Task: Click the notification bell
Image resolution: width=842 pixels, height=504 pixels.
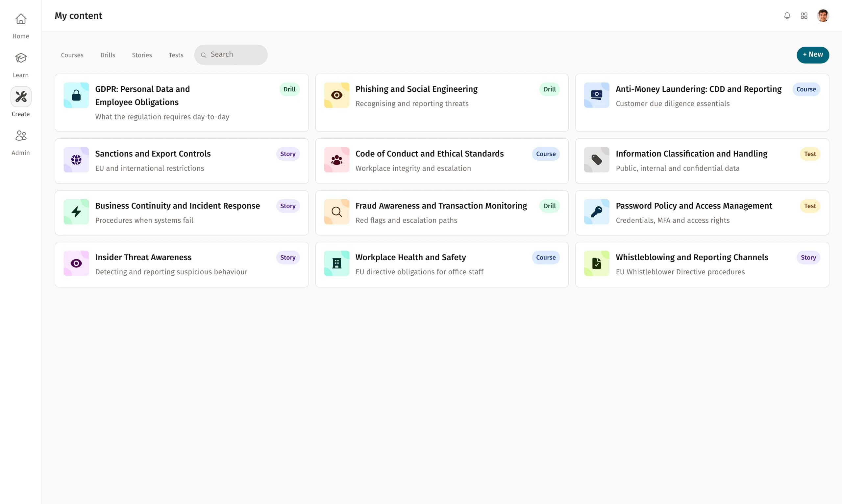Action: pos(787,16)
